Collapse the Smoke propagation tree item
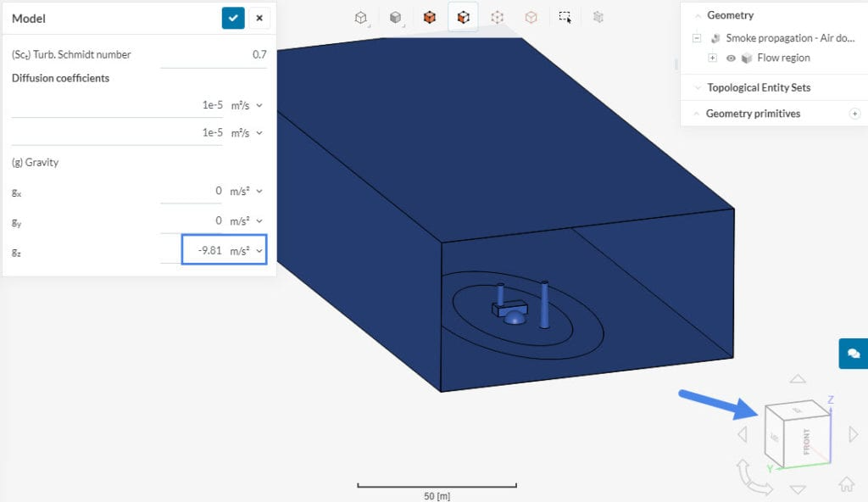This screenshot has width=868, height=502. 697,38
